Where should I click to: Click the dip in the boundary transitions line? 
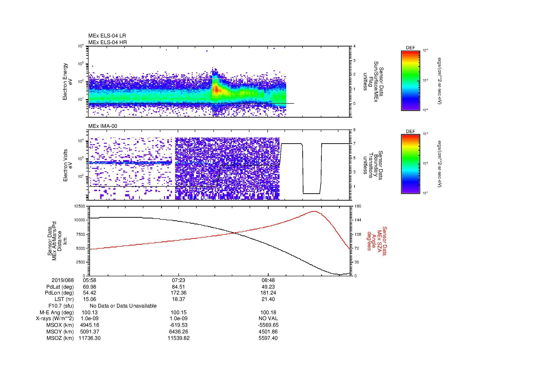(311, 193)
